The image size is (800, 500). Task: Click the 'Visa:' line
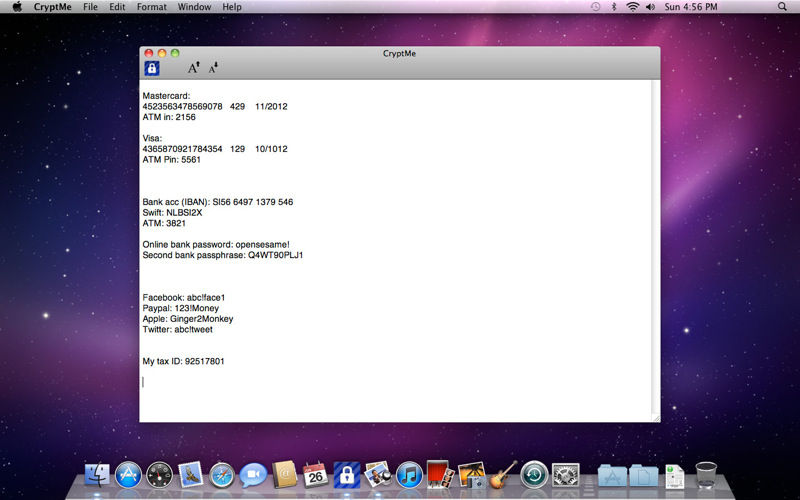[x=152, y=138]
